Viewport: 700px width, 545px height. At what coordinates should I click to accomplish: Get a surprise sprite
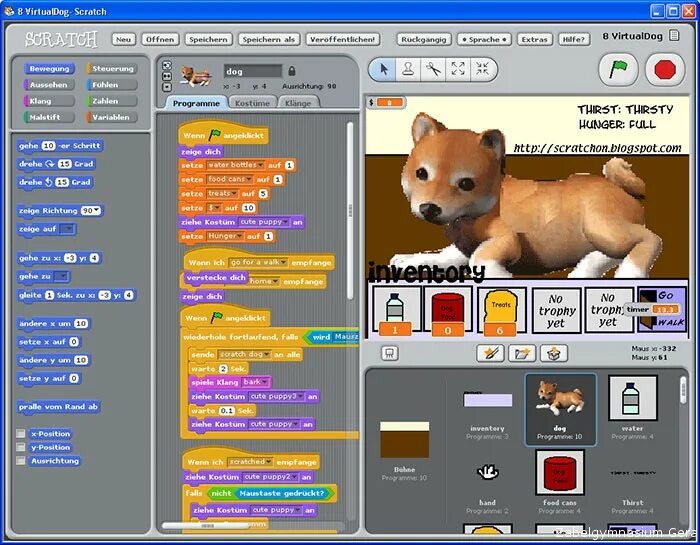(x=553, y=354)
